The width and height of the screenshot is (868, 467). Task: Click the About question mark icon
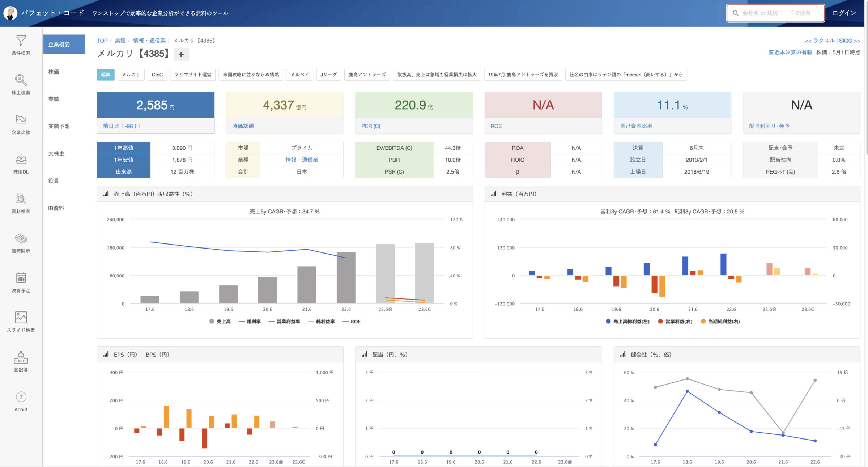pyautogui.click(x=21, y=397)
